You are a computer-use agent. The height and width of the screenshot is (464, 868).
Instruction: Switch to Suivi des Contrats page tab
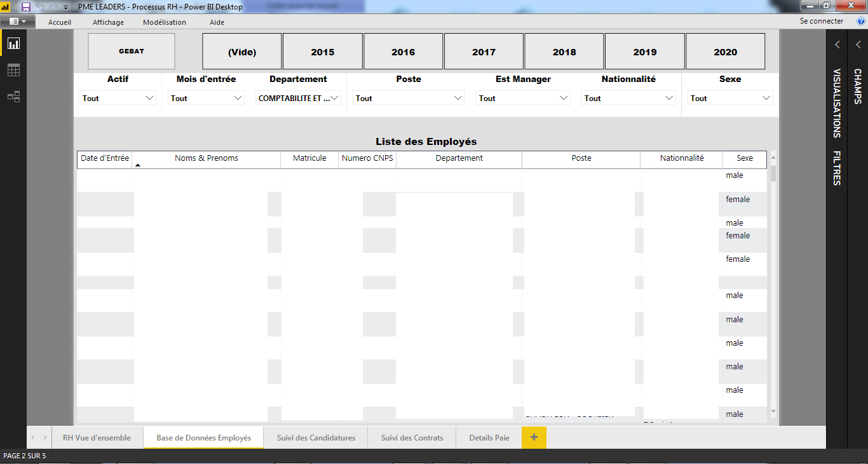[x=412, y=437]
